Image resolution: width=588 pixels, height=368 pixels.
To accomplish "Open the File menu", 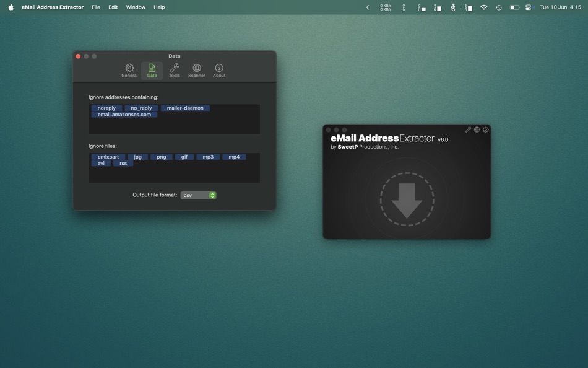I will [95, 7].
